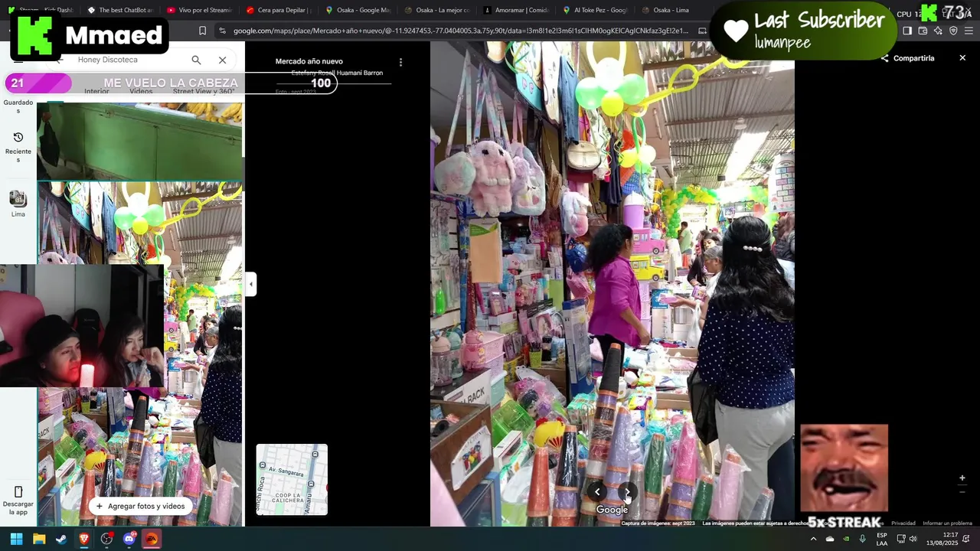The height and width of the screenshot is (551, 980).
Task: Click the bookmark icon by the address bar
Action: tap(202, 31)
